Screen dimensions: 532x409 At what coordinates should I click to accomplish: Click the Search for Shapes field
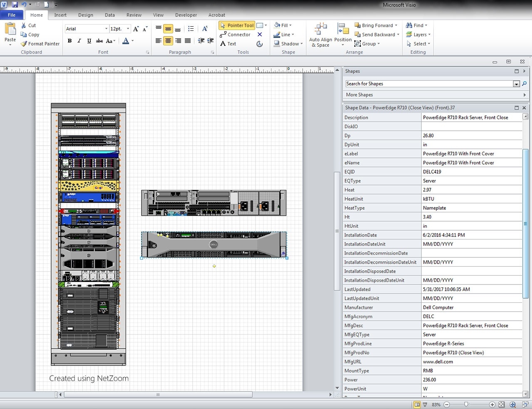click(x=429, y=84)
